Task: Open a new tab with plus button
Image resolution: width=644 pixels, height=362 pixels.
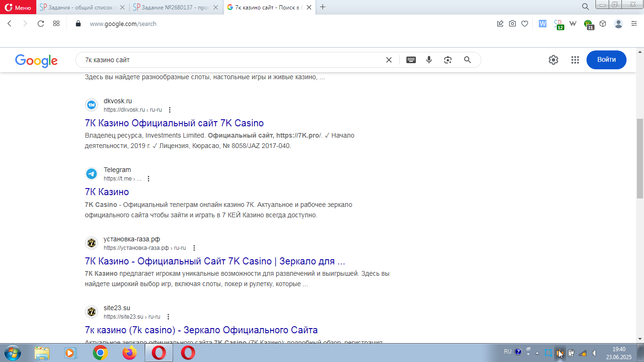Action: coord(323,7)
